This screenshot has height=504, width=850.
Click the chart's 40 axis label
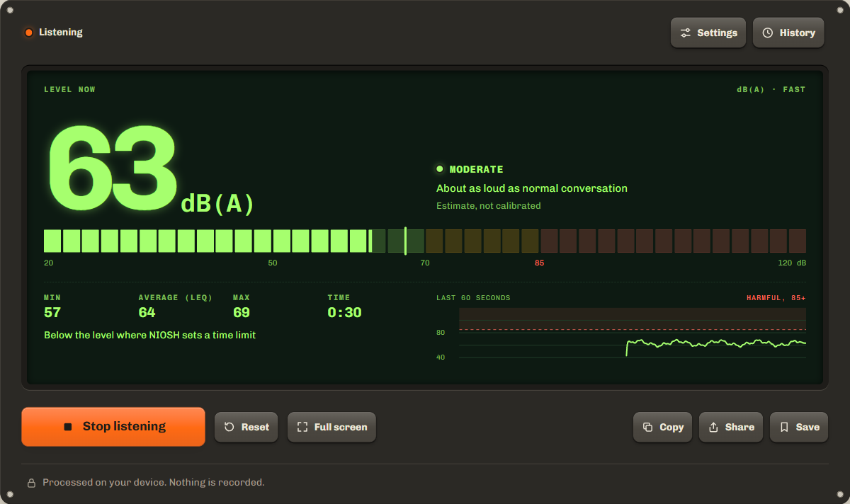point(441,357)
